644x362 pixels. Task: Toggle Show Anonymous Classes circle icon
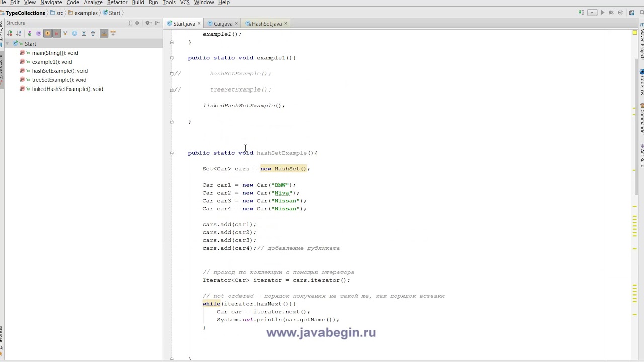pos(74,33)
